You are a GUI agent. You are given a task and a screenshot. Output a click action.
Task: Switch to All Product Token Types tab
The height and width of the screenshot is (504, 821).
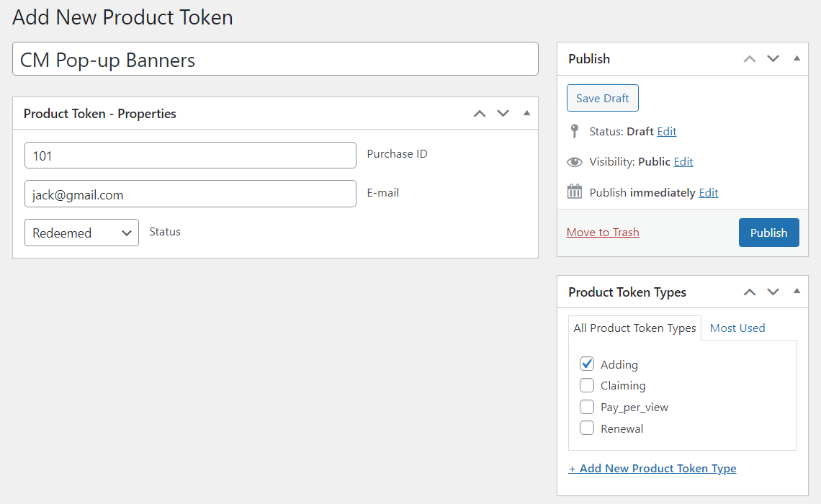point(634,328)
